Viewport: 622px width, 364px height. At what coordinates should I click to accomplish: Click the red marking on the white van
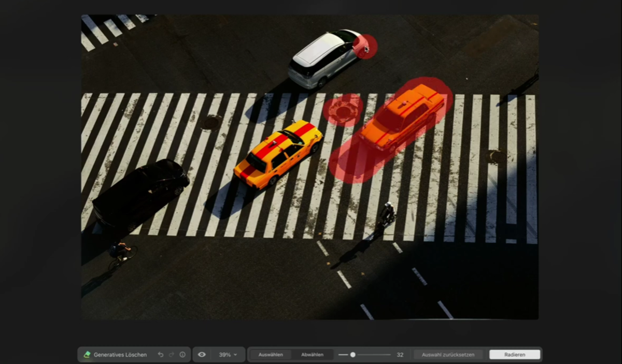coord(365,47)
